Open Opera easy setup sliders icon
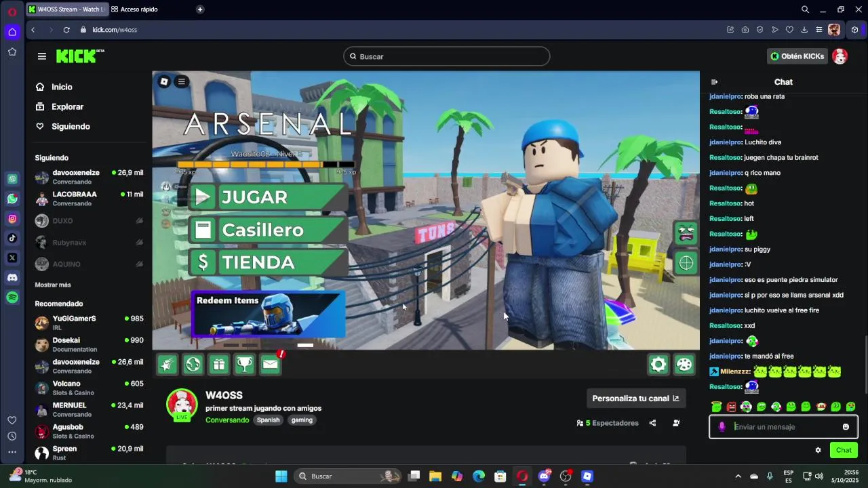 819,30
